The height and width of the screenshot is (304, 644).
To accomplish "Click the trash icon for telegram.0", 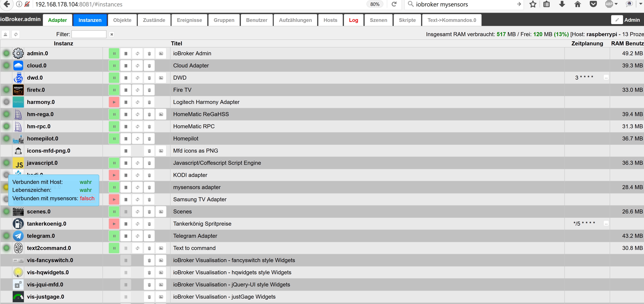I will (149, 236).
